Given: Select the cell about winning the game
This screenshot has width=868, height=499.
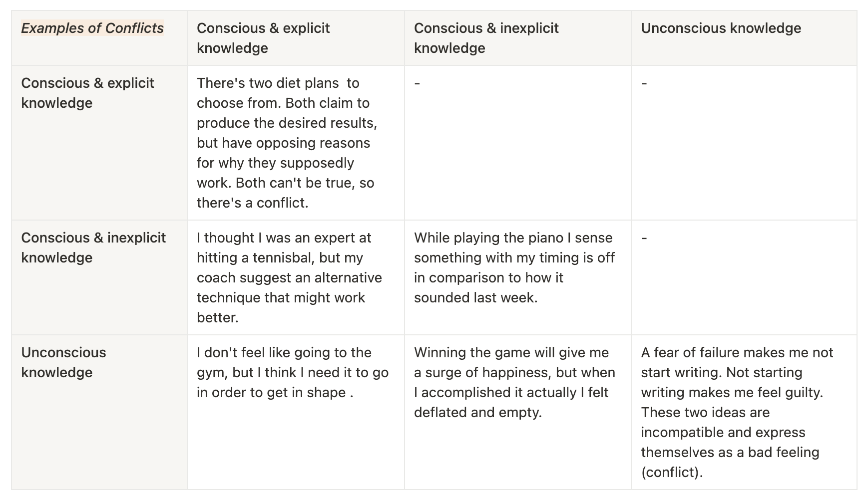Looking at the screenshot, I should [x=514, y=382].
